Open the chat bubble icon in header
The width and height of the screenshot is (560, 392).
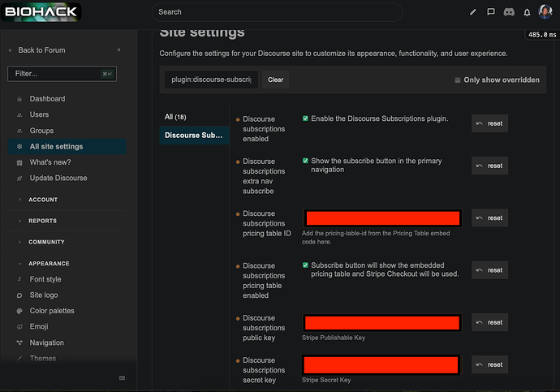(491, 12)
